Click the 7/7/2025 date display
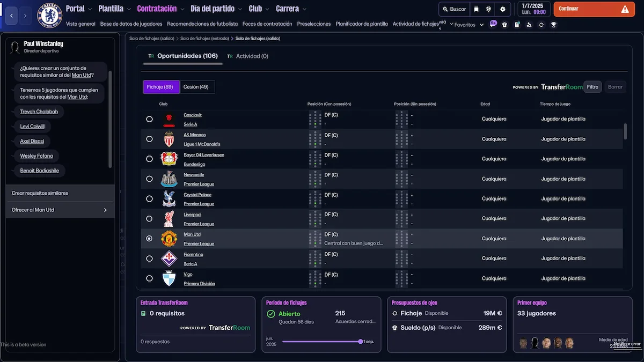The height and width of the screenshot is (362, 644). click(533, 9)
